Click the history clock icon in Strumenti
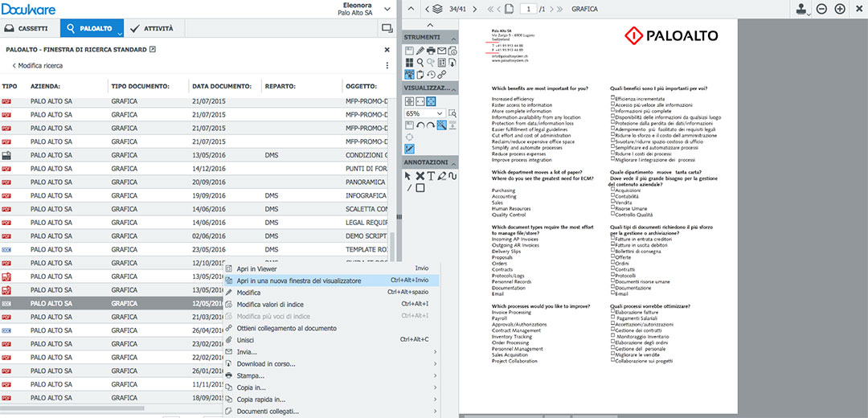Screen dimensions: 868x418 (431, 74)
